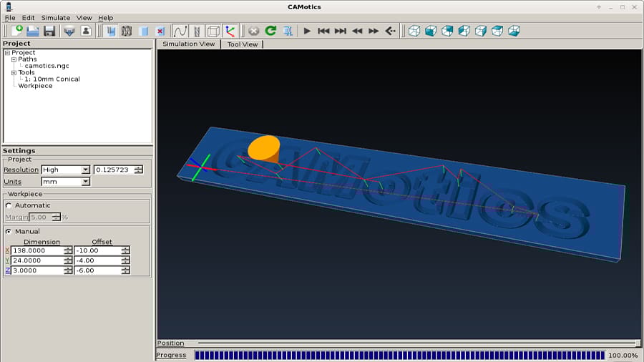Click the Z Offset field -6.00
644x362 pixels.
[98, 270]
